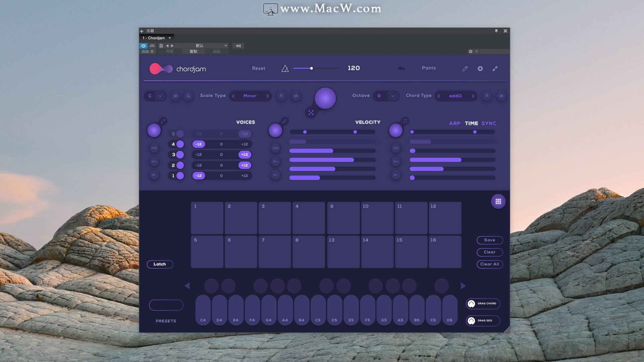Click the key swap arrows icon beside C
This screenshot has width=644, height=362.
175,96
